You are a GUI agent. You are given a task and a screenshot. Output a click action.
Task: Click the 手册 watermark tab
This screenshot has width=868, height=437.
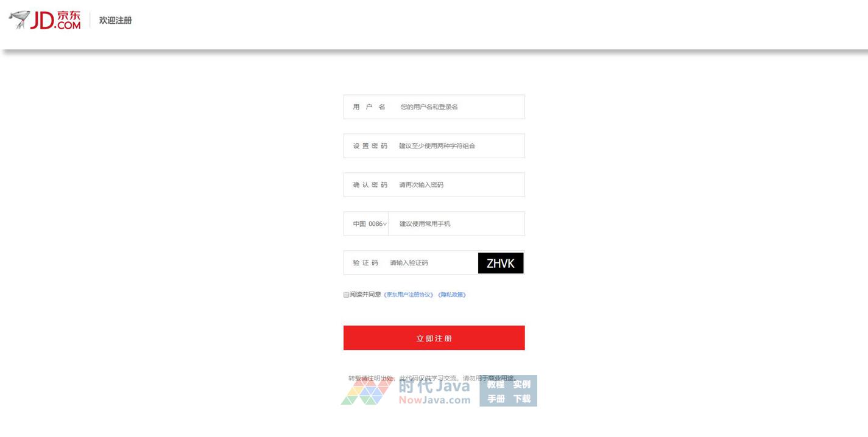tap(496, 399)
